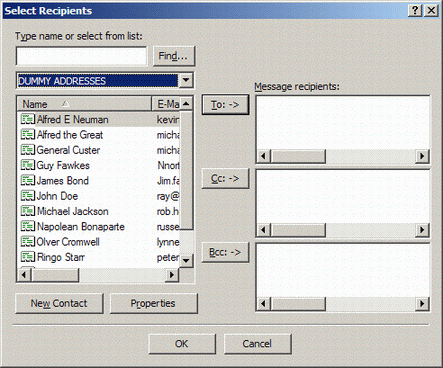
Task: Click Bcc box horizontal scrollbar thumb
Action: 298,303
